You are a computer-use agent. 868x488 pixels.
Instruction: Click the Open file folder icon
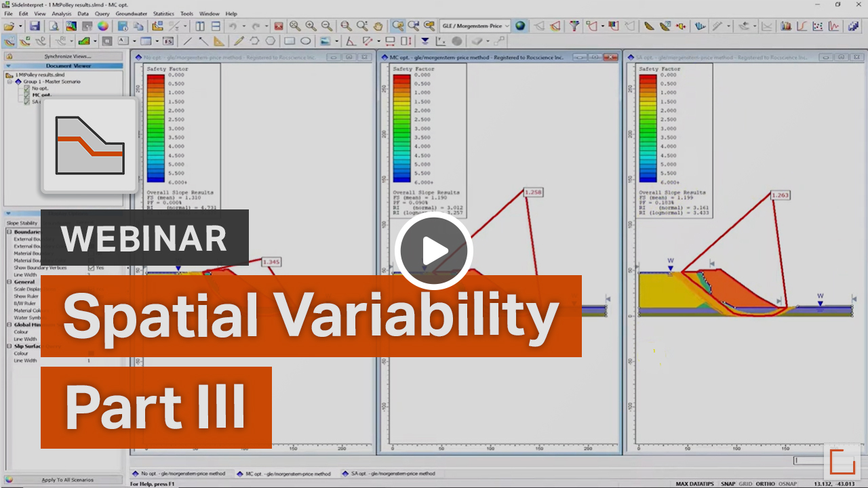pos(9,26)
